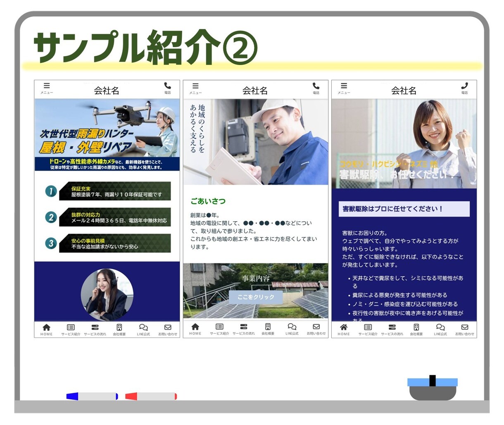The image size is (504, 425).
Task: Click the ノミ・ダニ・感染症 bullet text
Action: (x=405, y=304)
